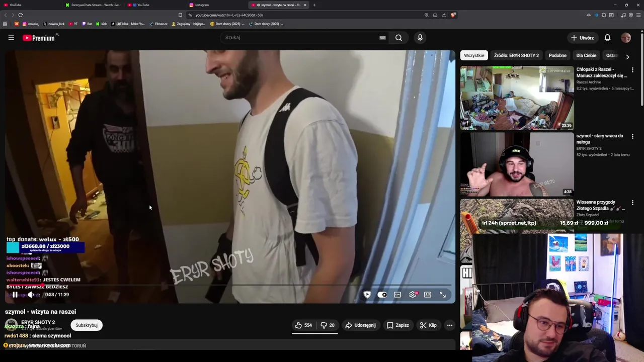Show more filter chips with the right arrow
This screenshot has width=644, height=362.
click(x=627, y=57)
